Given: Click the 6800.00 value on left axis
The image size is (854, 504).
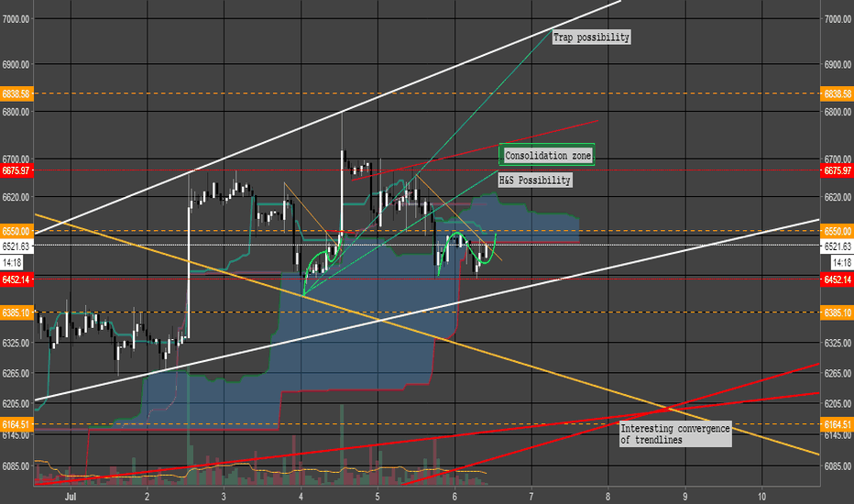Looking at the screenshot, I should point(16,112).
